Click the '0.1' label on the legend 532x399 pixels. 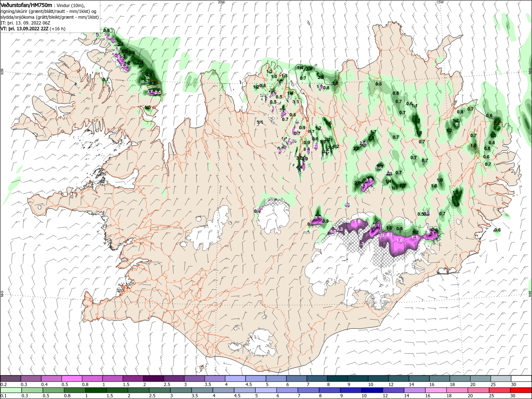click(x=4, y=396)
